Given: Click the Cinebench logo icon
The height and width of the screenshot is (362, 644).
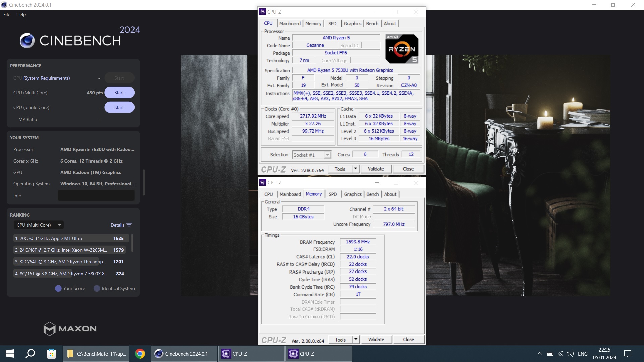Looking at the screenshot, I should point(27,41).
